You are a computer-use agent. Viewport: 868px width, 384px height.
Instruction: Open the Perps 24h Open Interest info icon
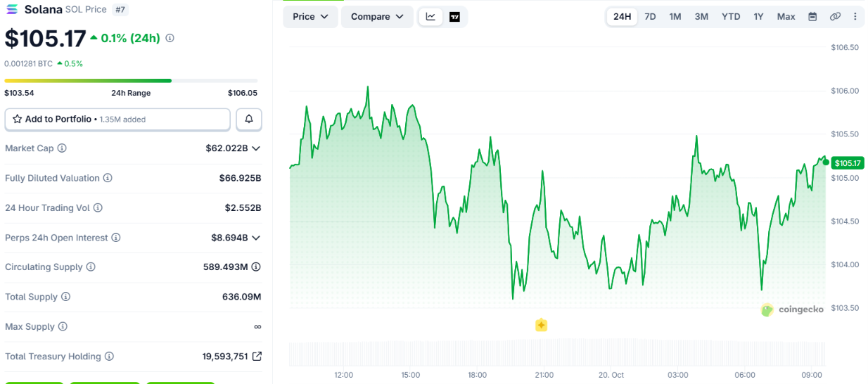tap(116, 238)
